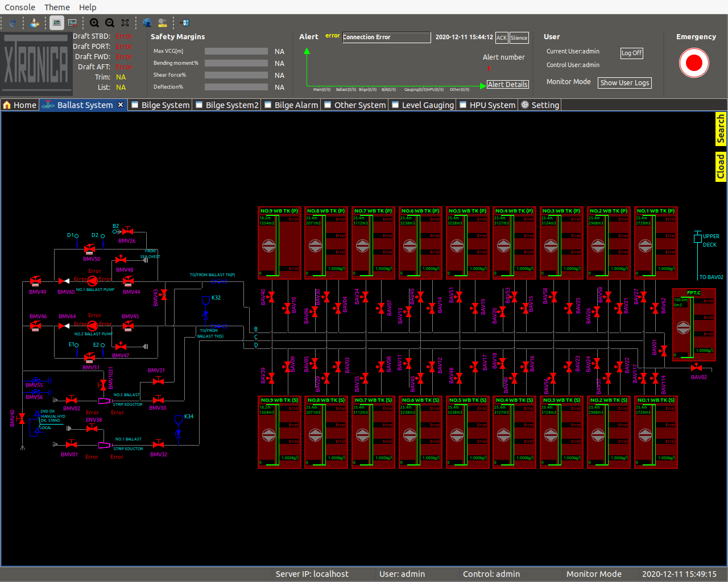Image resolution: width=728 pixels, height=582 pixels.
Task: Click the NO.9 WB TK (P) level bar
Action: 278,246
